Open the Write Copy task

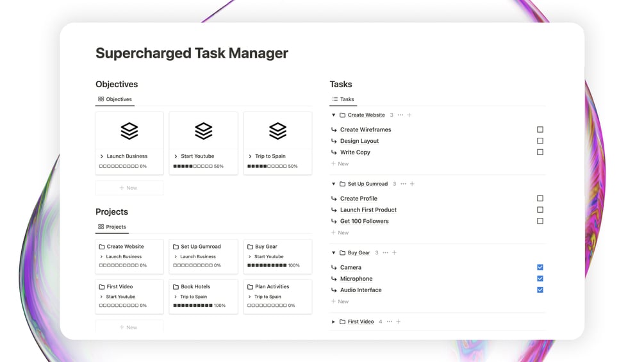[355, 152]
